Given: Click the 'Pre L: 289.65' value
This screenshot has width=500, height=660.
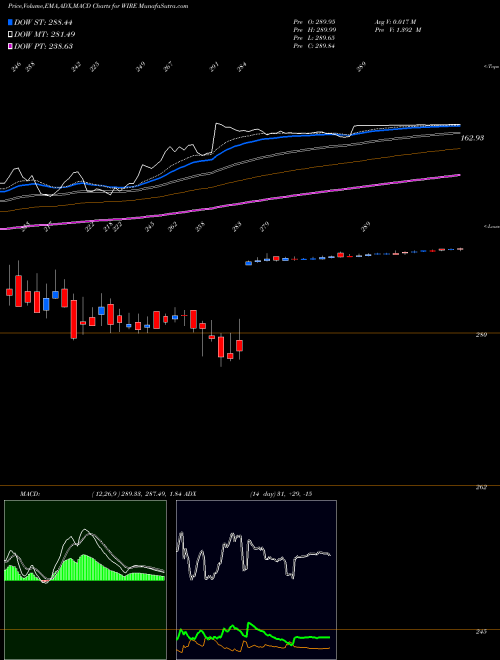Looking at the screenshot, I should (x=314, y=38).
